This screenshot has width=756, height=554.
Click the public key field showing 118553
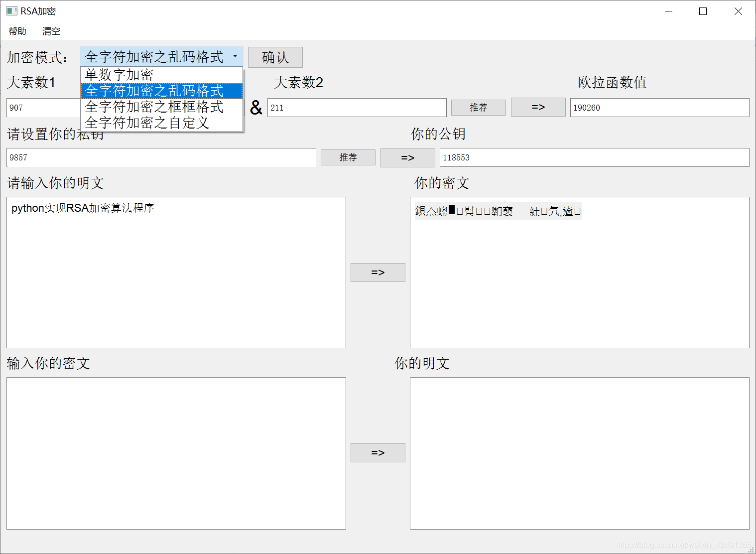pos(595,157)
